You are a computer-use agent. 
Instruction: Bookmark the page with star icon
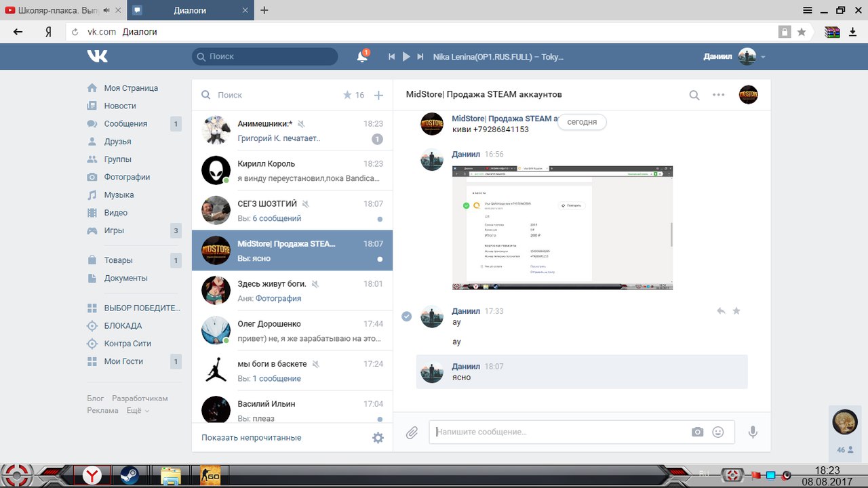(802, 32)
